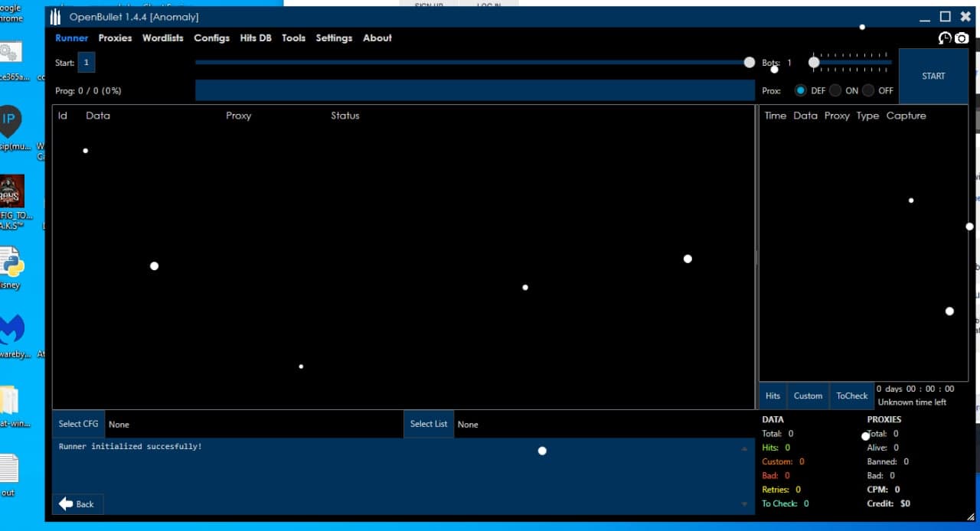This screenshot has height=531, width=980.
Task: Switch to the Runner tab
Action: click(x=71, y=37)
